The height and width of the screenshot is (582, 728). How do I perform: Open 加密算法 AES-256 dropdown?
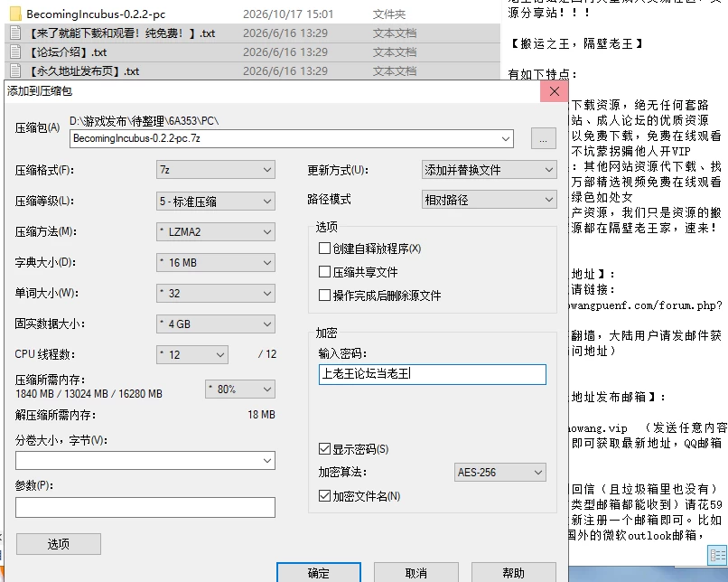499,473
